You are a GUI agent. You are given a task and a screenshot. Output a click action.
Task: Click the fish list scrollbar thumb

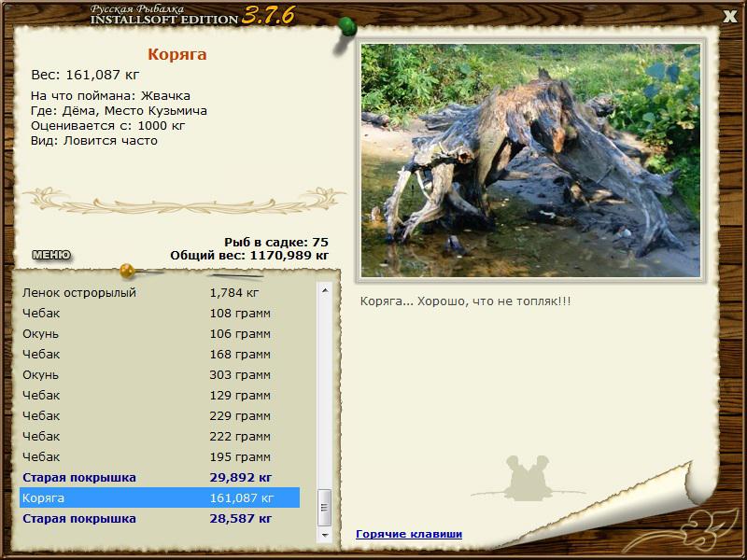[x=325, y=508]
